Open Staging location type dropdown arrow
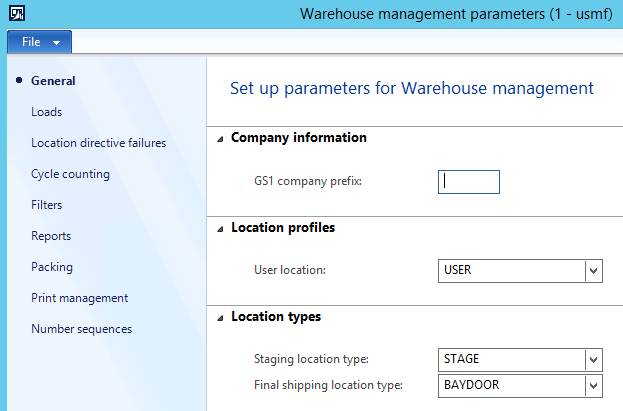The height and width of the screenshot is (411, 623). click(x=594, y=360)
